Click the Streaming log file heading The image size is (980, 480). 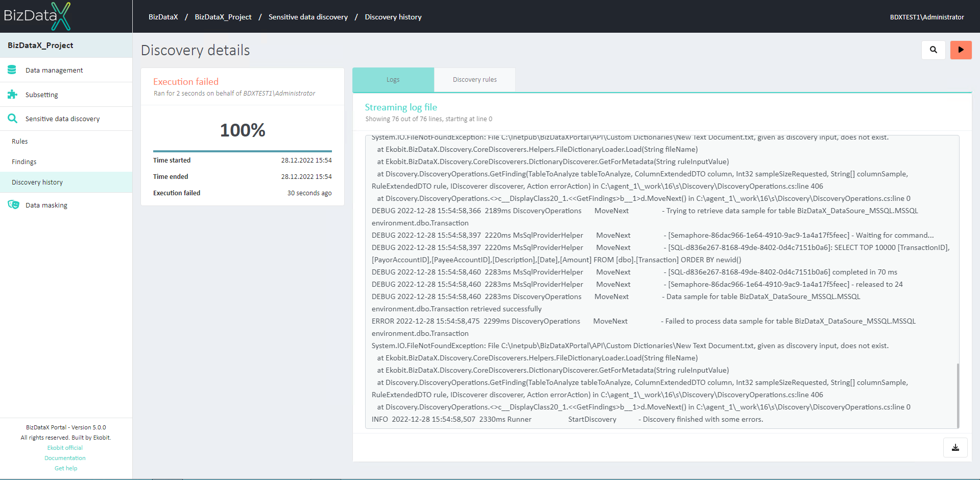tap(401, 107)
